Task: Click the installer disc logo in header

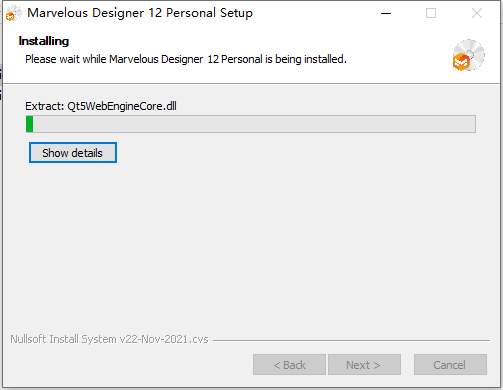Action: (x=469, y=55)
